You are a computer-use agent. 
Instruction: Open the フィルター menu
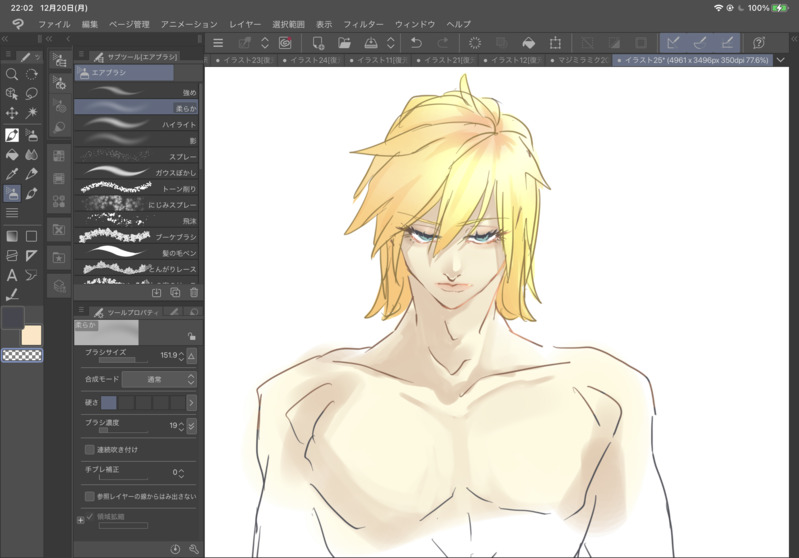(x=363, y=24)
